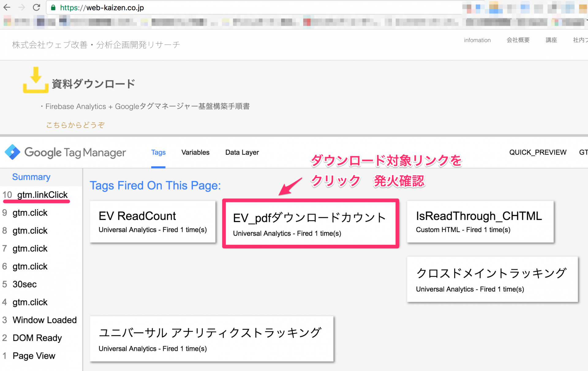Click the green secure lock icon
Viewport: 588px width, 371px height.
coord(53,8)
